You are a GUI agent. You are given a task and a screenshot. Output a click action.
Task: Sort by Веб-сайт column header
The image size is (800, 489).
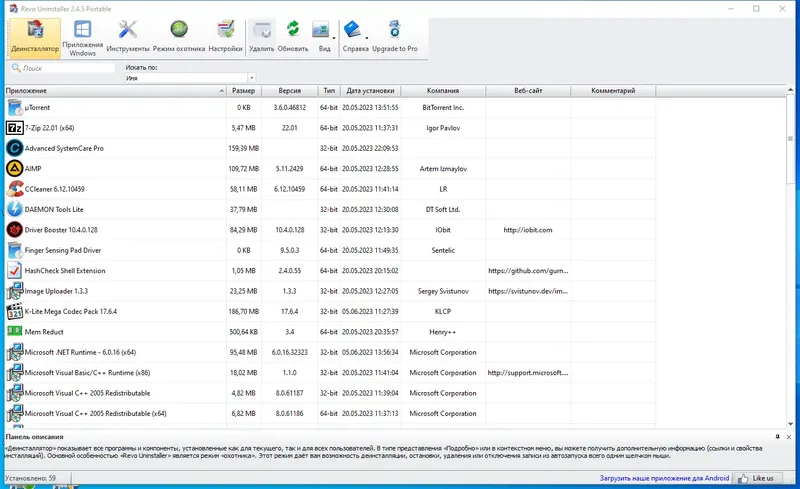pos(528,91)
